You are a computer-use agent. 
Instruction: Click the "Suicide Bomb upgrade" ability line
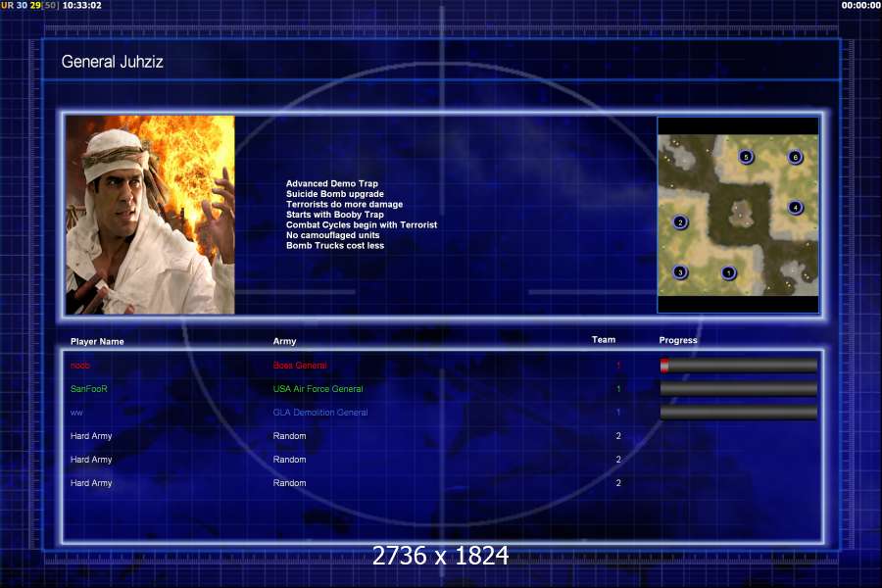(x=335, y=194)
